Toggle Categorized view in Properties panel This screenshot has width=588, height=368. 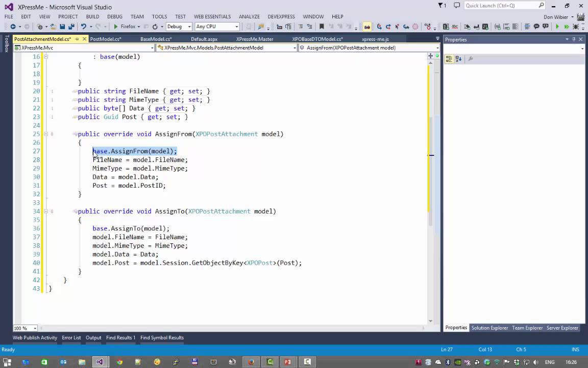(x=449, y=59)
